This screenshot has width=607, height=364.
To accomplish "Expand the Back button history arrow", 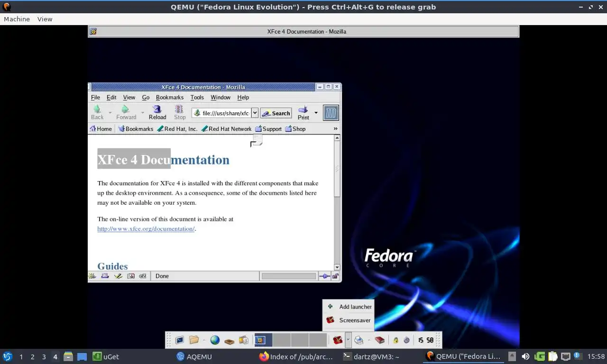I will pos(110,113).
